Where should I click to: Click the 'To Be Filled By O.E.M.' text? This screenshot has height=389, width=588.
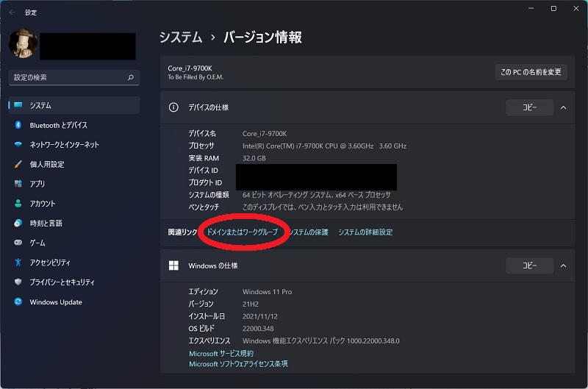(196, 77)
